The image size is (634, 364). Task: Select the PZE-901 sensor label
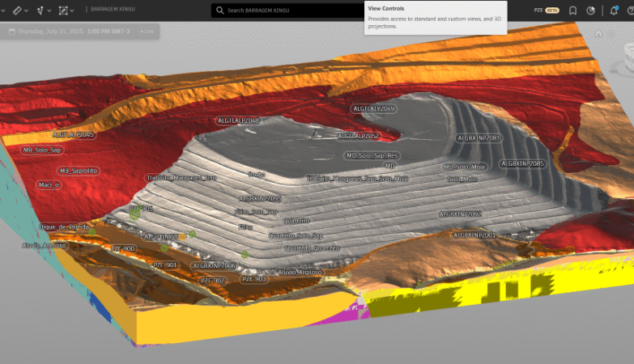[165, 265]
